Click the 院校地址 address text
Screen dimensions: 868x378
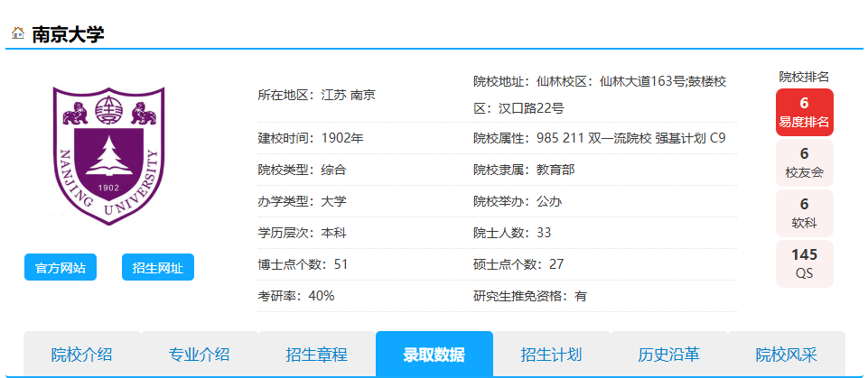(x=600, y=95)
